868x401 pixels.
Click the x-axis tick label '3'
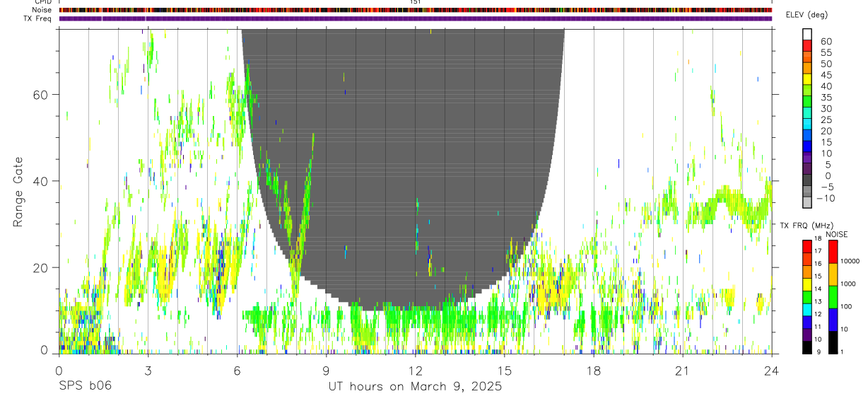(x=148, y=370)
